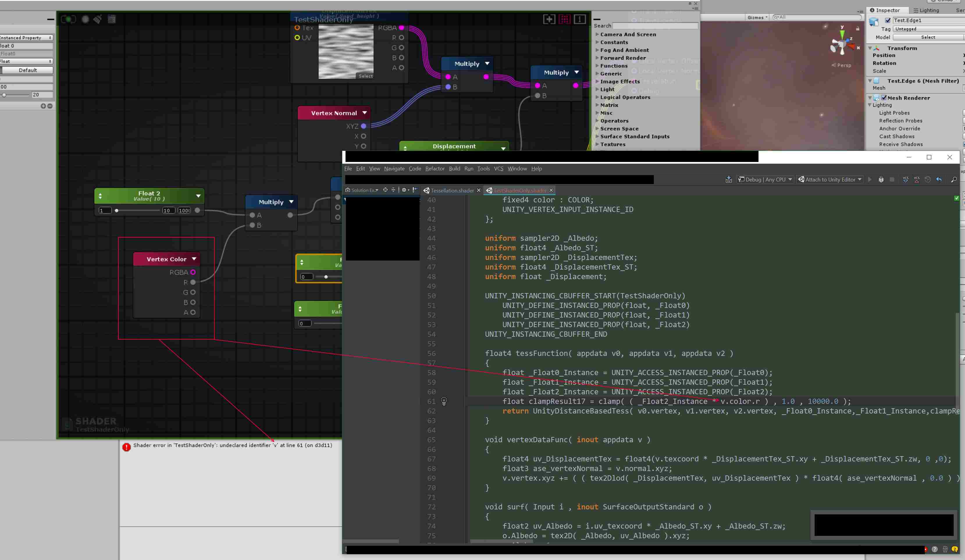Click the yellow-outlined float node slider

click(328, 277)
